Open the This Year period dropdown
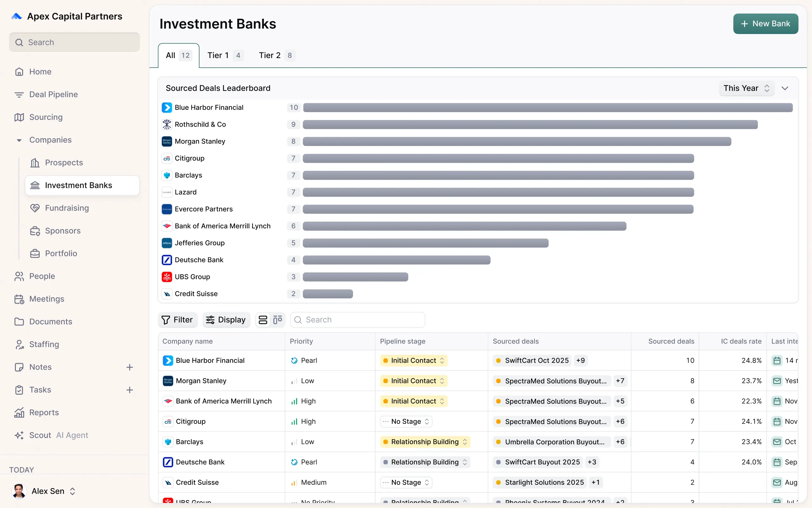The width and height of the screenshot is (812, 508). click(746, 88)
